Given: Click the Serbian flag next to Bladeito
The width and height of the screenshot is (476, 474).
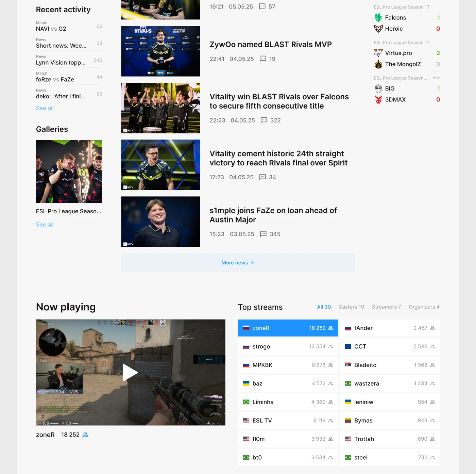Looking at the screenshot, I should pos(348,365).
